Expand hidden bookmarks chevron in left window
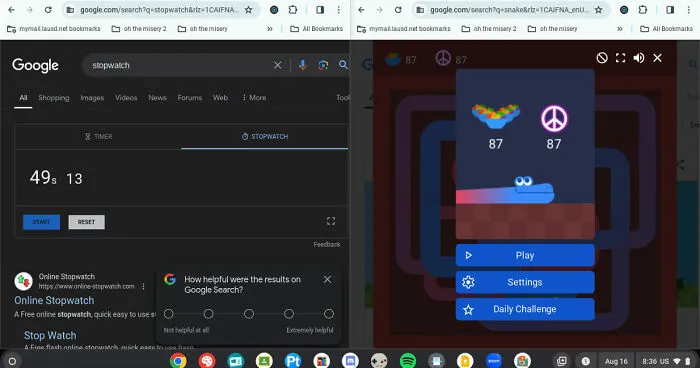Viewport: 700px width, 368px height. (x=270, y=29)
